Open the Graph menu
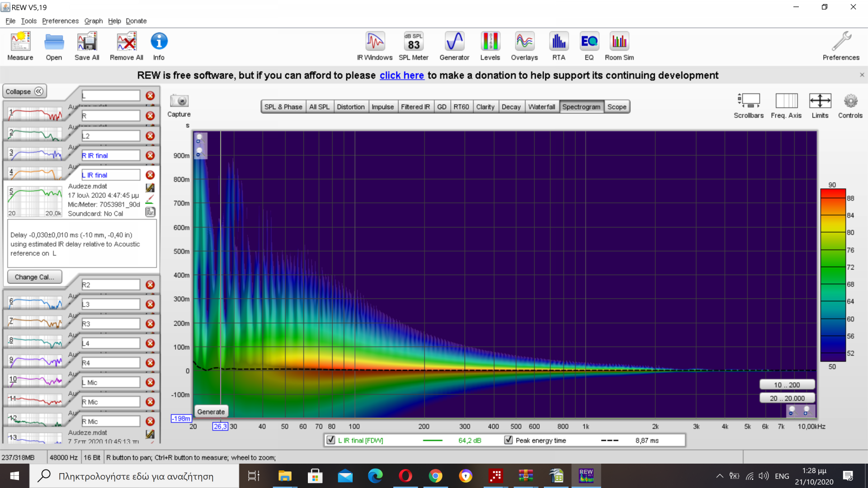The image size is (868, 488). click(93, 21)
